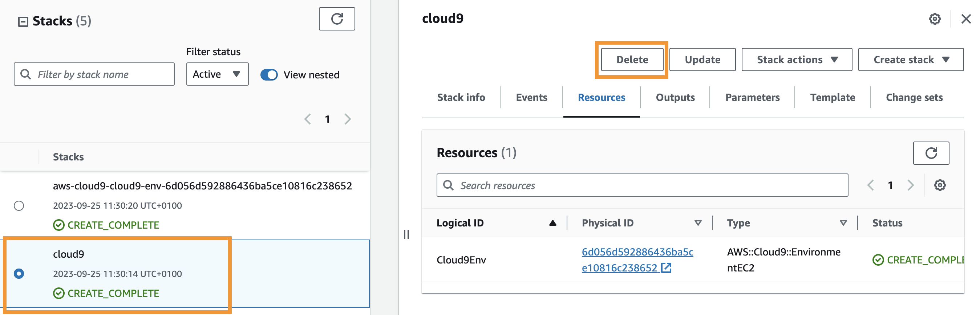Toggle the View nested switch
Screen dimensions: 980x315
point(269,75)
